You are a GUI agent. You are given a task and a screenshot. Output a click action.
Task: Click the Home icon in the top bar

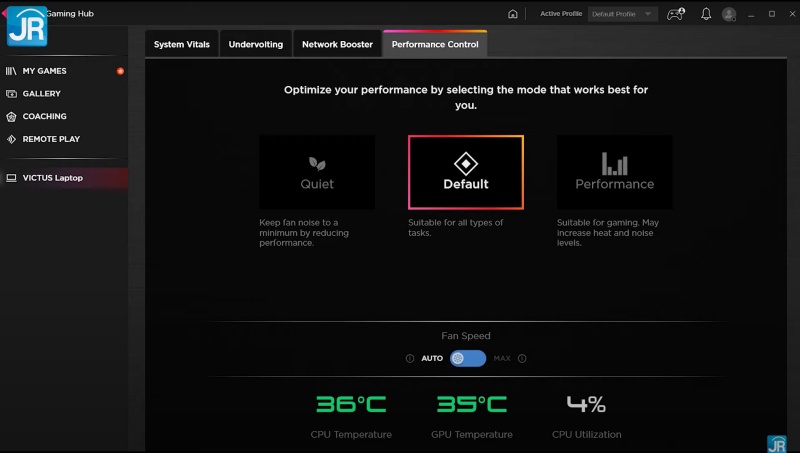point(513,14)
